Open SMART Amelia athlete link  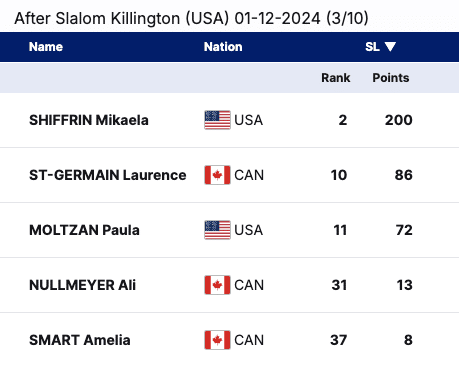point(80,340)
